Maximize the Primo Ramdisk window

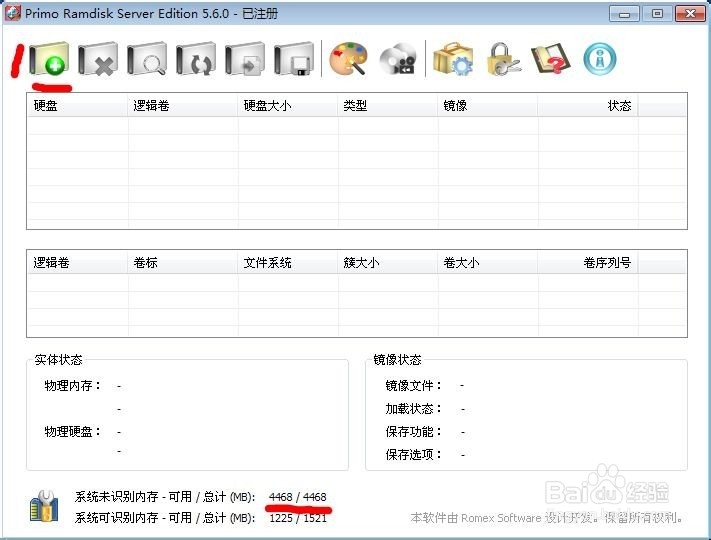[657, 14]
